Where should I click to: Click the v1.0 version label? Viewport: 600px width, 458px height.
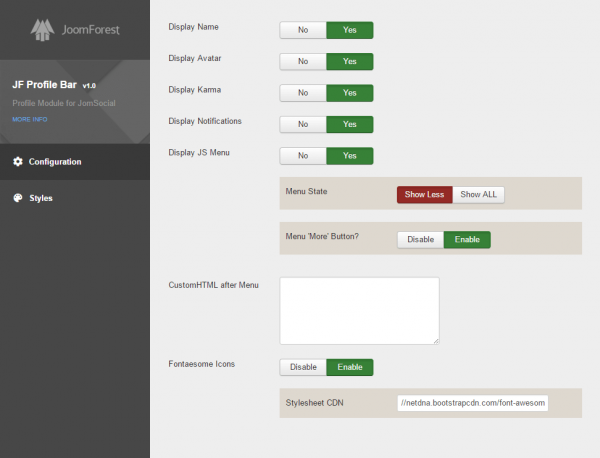tap(89, 86)
